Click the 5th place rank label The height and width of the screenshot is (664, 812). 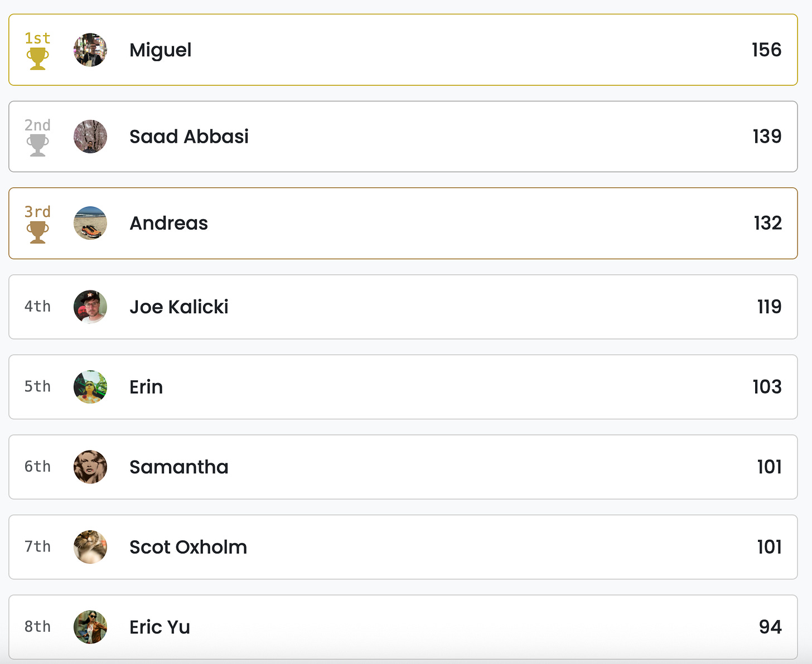pyautogui.click(x=37, y=386)
